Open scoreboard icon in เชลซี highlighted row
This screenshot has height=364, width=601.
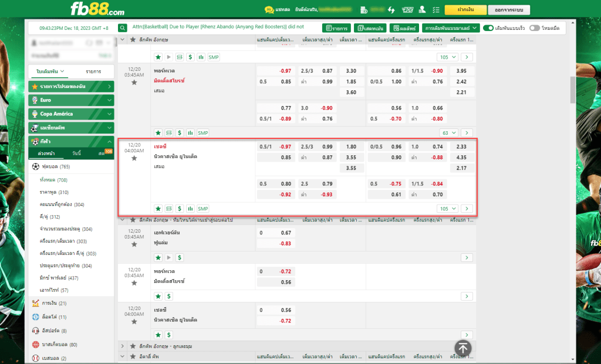pos(168,209)
